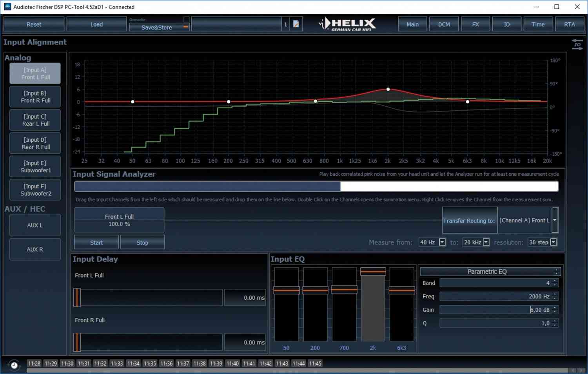Select Input C Rear L Full
Screen dimensions: 588x374
click(x=35, y=120)
